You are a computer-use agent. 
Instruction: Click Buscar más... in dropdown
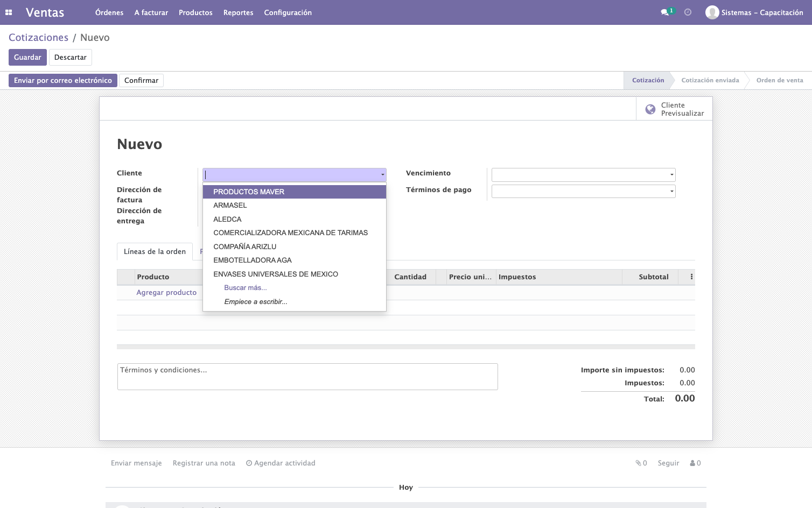295,287
